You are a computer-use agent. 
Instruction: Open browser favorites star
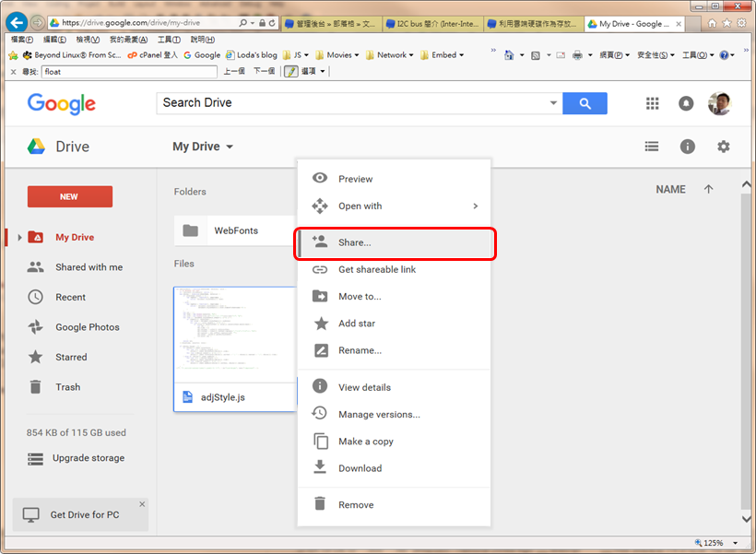pos(726,23)
